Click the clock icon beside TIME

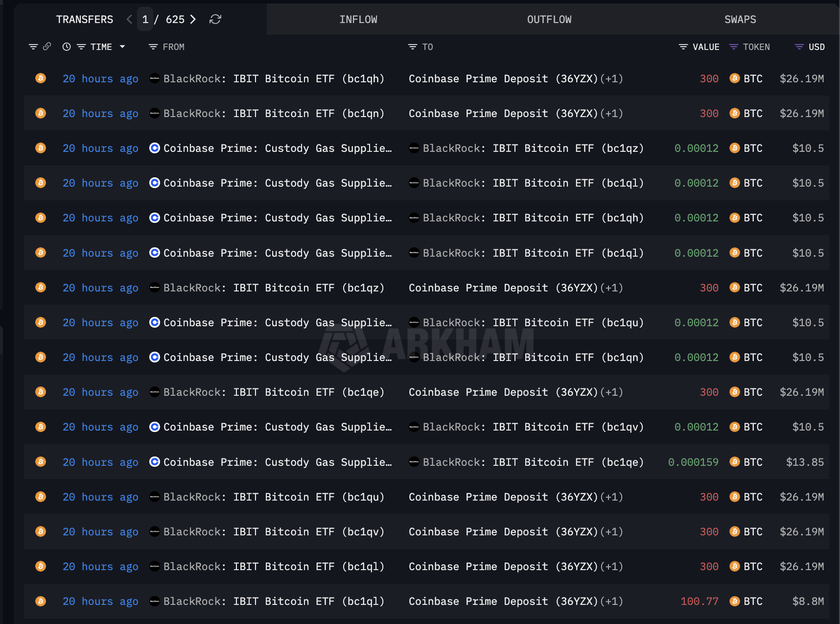[66, 47]
